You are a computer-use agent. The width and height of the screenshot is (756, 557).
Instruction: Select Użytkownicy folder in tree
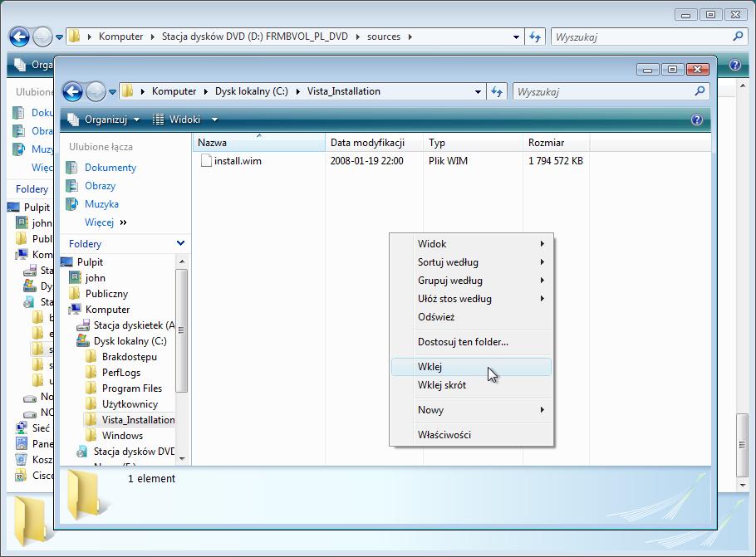click(x=130, y=404)
